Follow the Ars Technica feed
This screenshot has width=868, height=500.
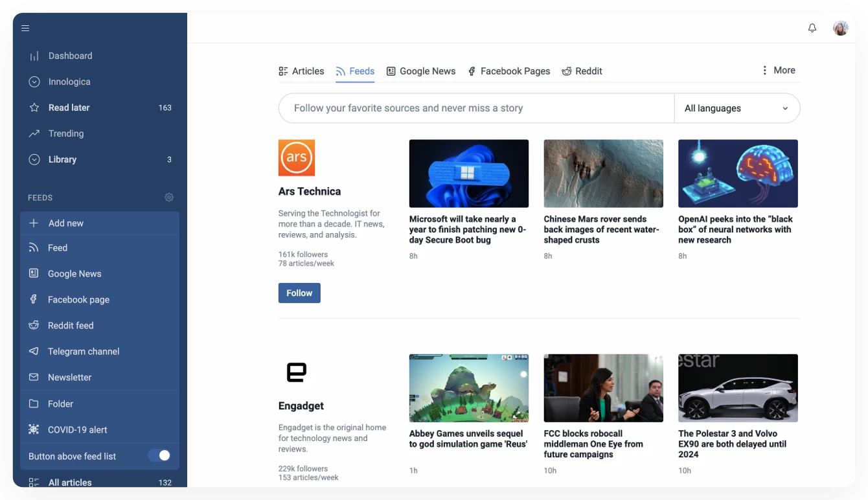tap(299, 293)
